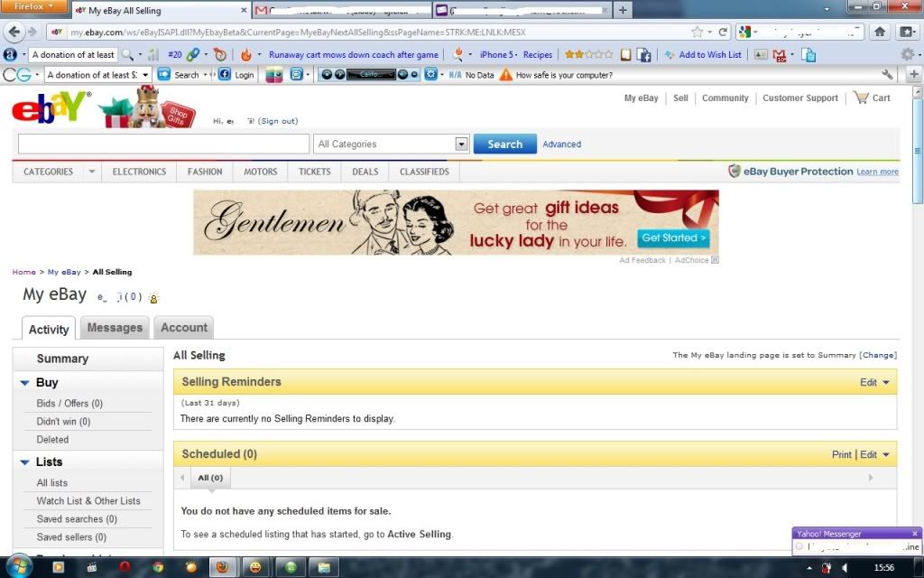Click the magnifier icon in the Alexa toolbar
Screen dimensions: 924x578
[x=127, y=55]
